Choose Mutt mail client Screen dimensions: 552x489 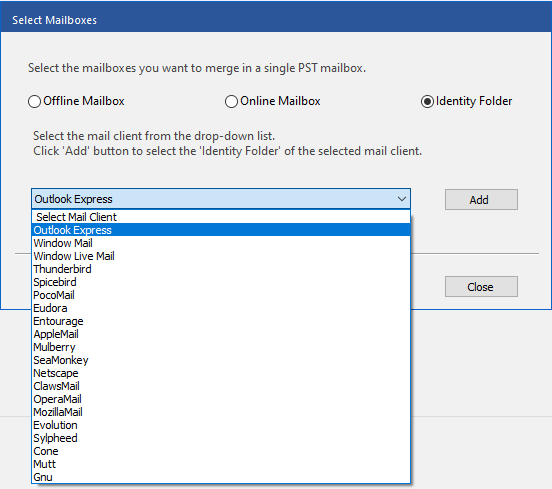(221, 464)
